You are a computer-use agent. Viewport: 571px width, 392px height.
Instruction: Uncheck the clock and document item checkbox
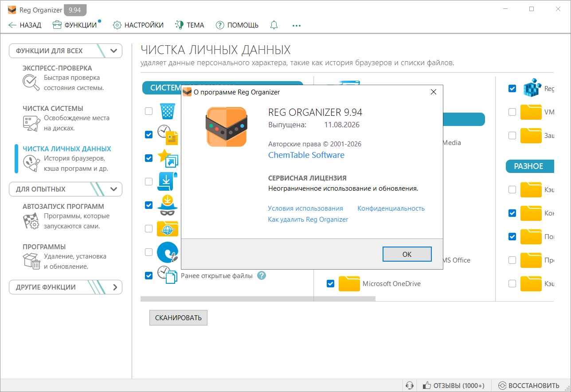point(149,134)
